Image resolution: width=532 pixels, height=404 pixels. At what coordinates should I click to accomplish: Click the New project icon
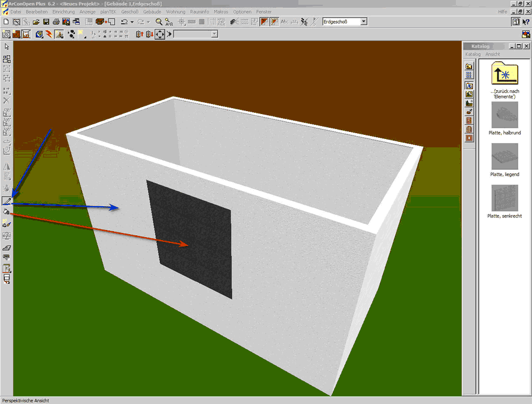pos(7,22)
